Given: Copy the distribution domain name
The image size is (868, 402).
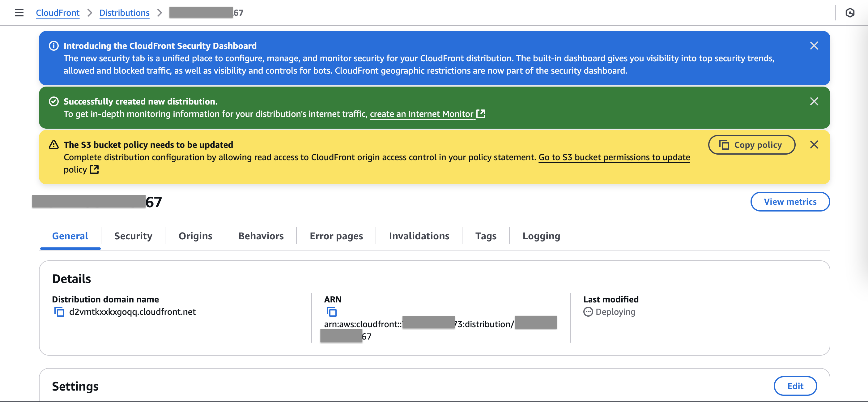Looking at the screenshot, I should [x=59, y=312].
